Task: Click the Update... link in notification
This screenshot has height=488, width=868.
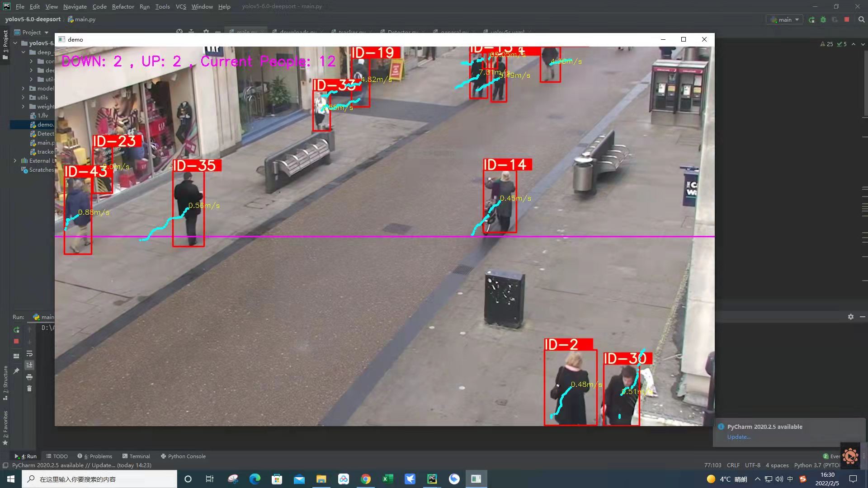Action: (739, 437)
